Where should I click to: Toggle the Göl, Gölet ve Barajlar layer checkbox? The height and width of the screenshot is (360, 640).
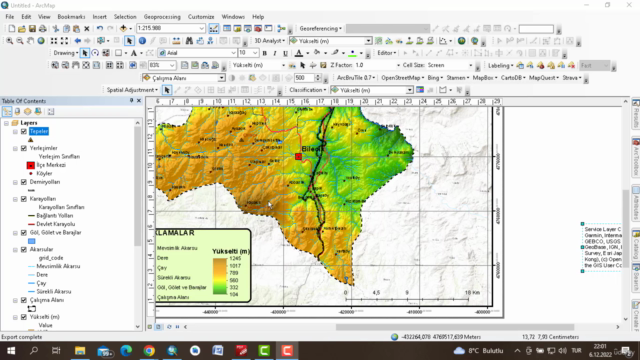(24, 233)
